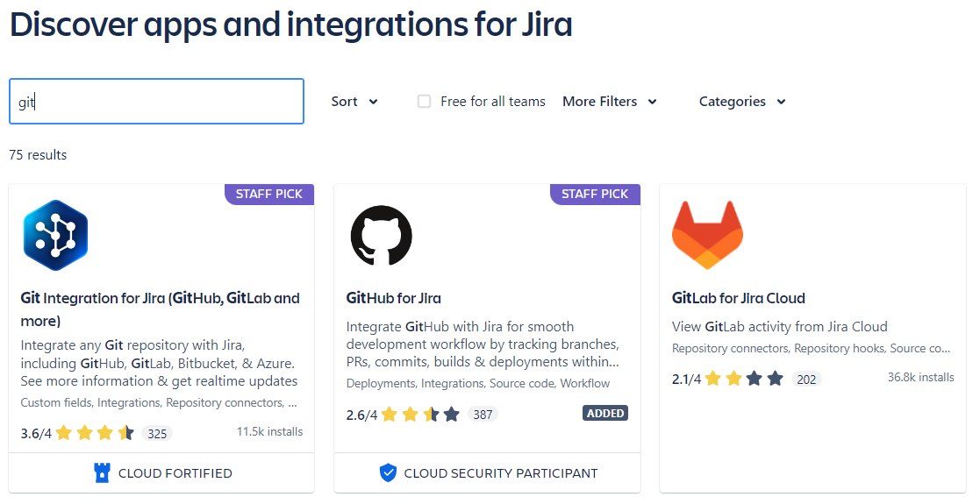Screen dimensions: 980x504
Task: Click the Git Integration for Jira app logo
Action: click(x=55, y=236)
